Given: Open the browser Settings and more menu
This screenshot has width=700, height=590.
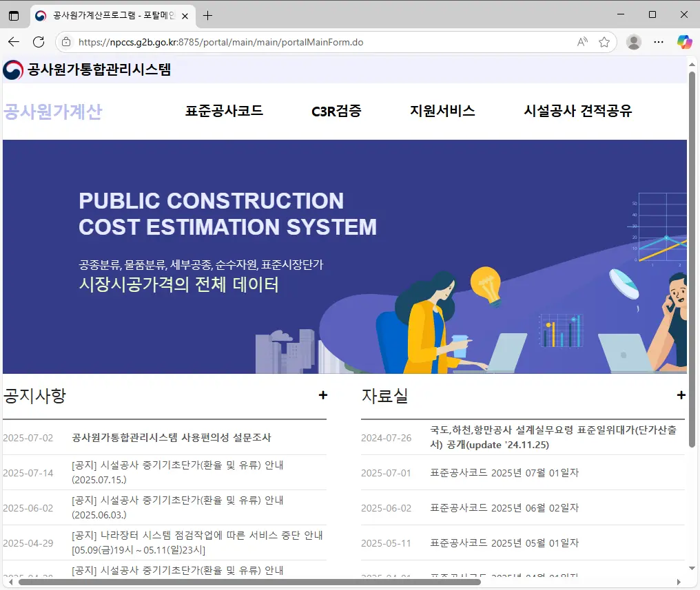Looking at the screenshot, I should [659, 42].
